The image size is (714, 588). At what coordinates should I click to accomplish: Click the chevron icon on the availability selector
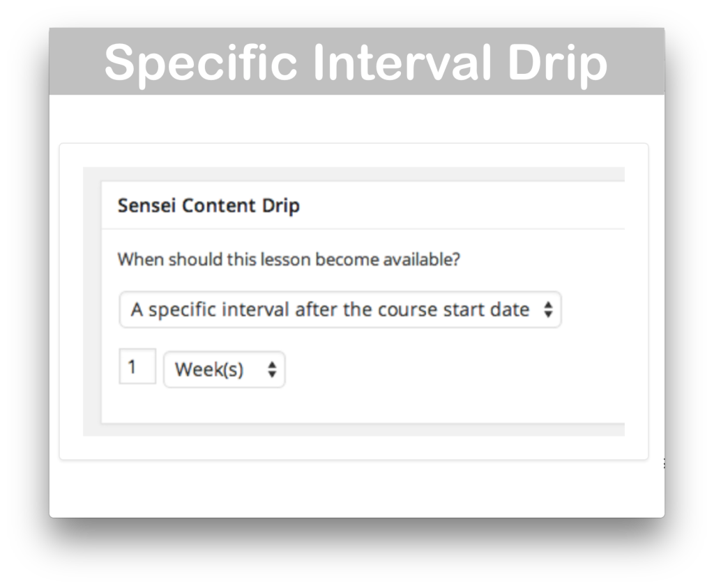[549, 309]
